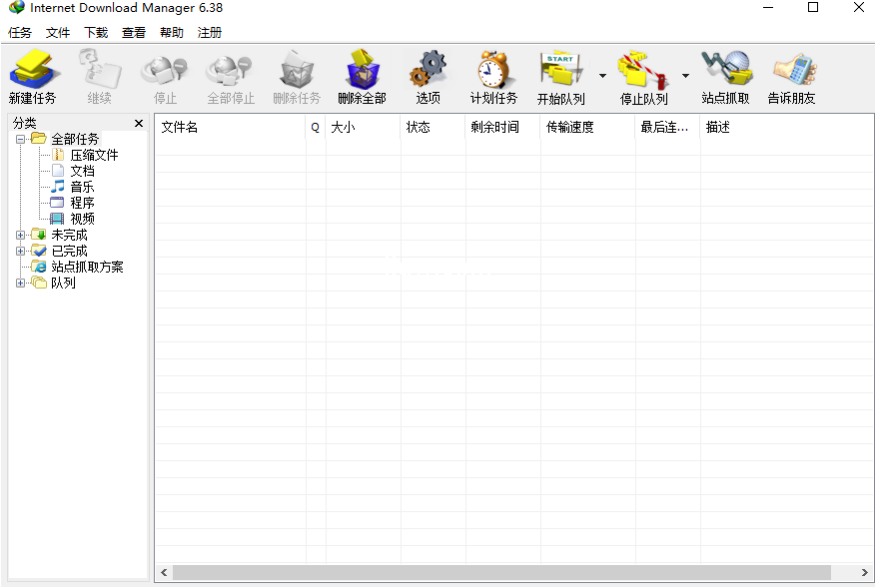Open dropdown arrow next to 停止队列
Viewport: 875px width, 588px height.
point(685,75)
